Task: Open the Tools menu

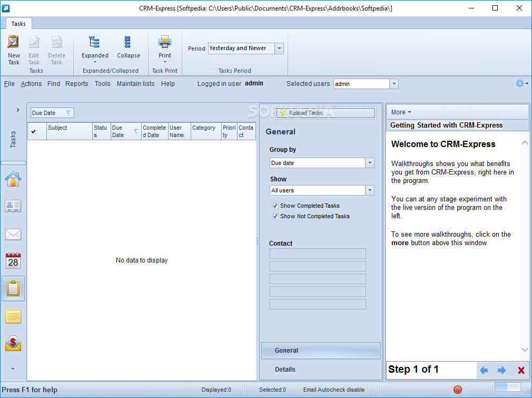Action: (103, 83)
